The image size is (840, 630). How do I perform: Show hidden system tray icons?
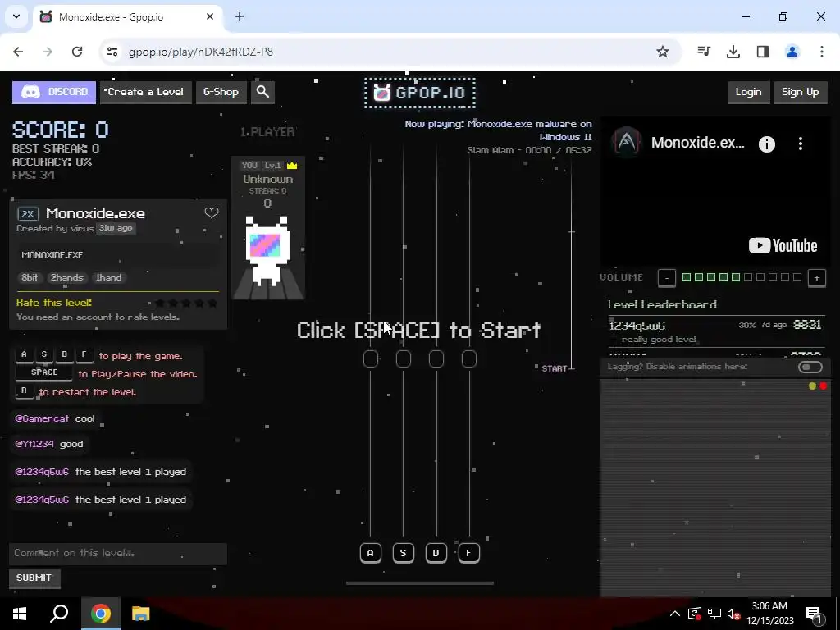pos(675,614)
